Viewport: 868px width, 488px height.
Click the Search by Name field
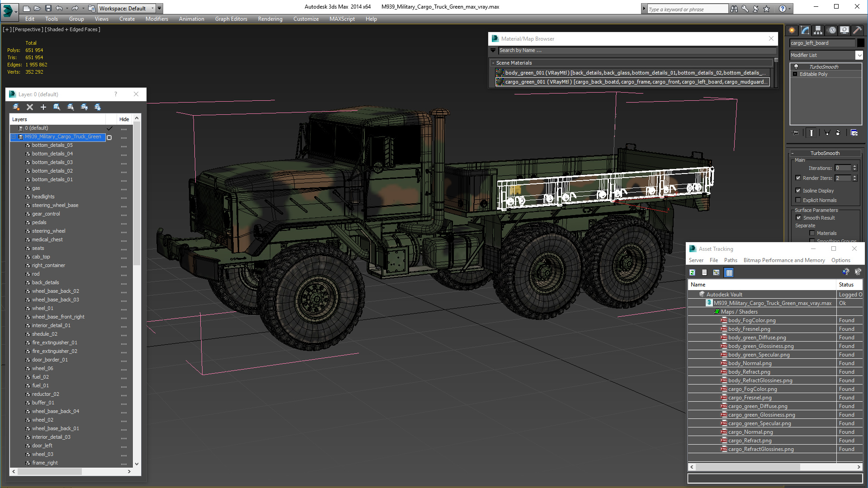point(637,51)
